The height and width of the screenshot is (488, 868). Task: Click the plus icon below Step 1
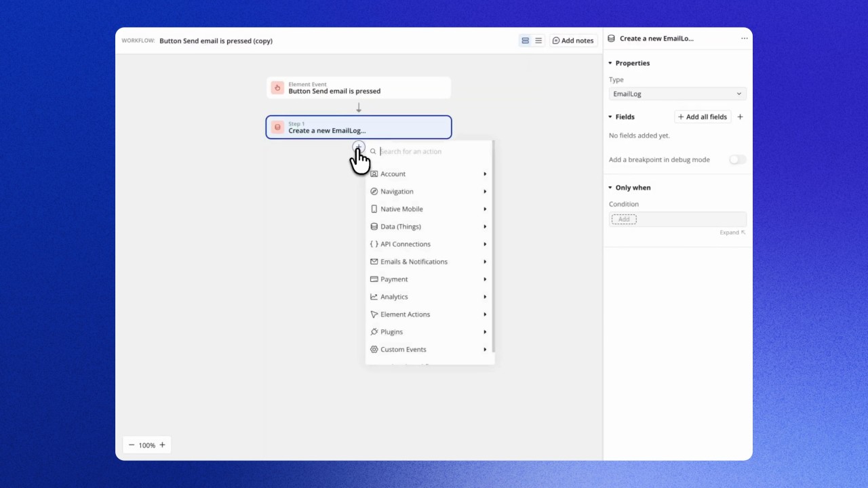[359, 147]
